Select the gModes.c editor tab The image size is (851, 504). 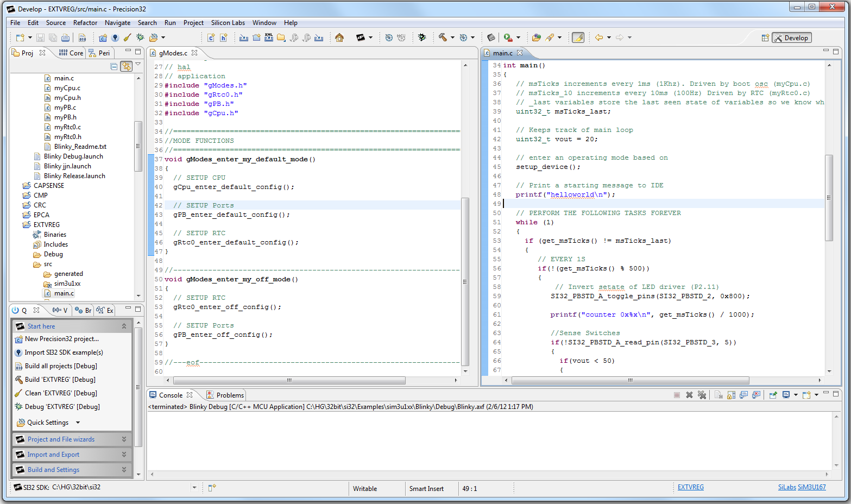tap(173, 53)
